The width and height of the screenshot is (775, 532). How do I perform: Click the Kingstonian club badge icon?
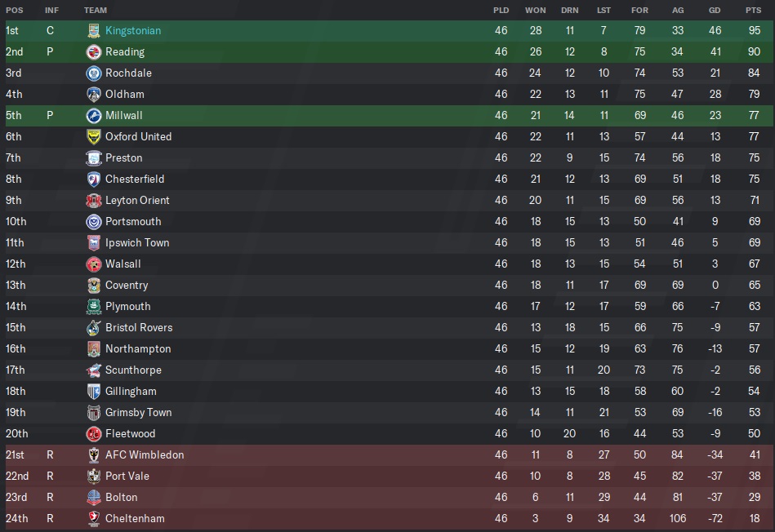tap(94, 31)
